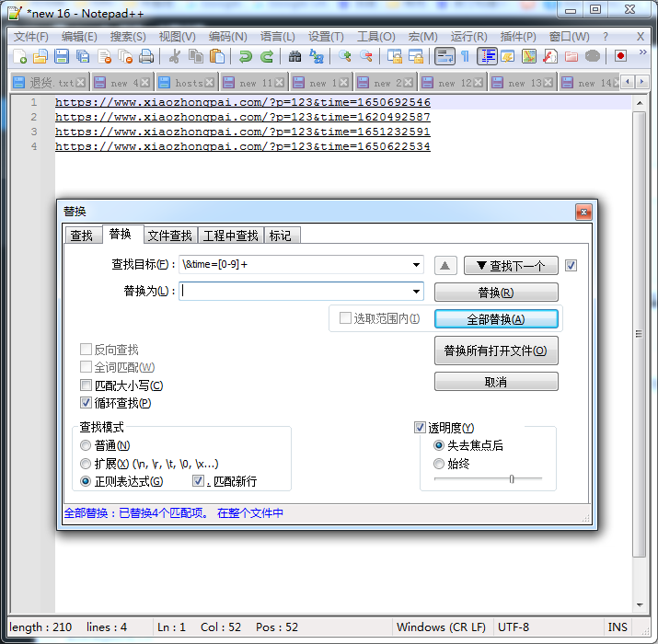Viewport: 658px width, 644px height.
Task: Toggle synchronize vertical scrolling icon
Action: coord(395,56)
